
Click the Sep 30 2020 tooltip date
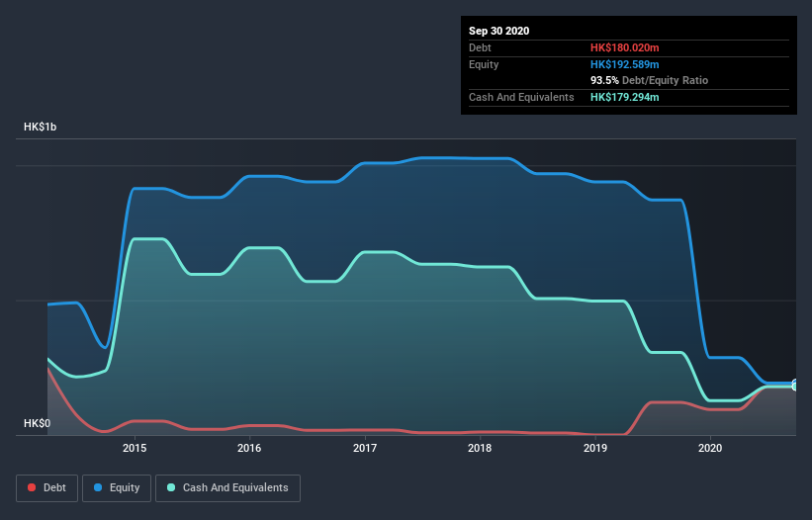tap(499, 31)
